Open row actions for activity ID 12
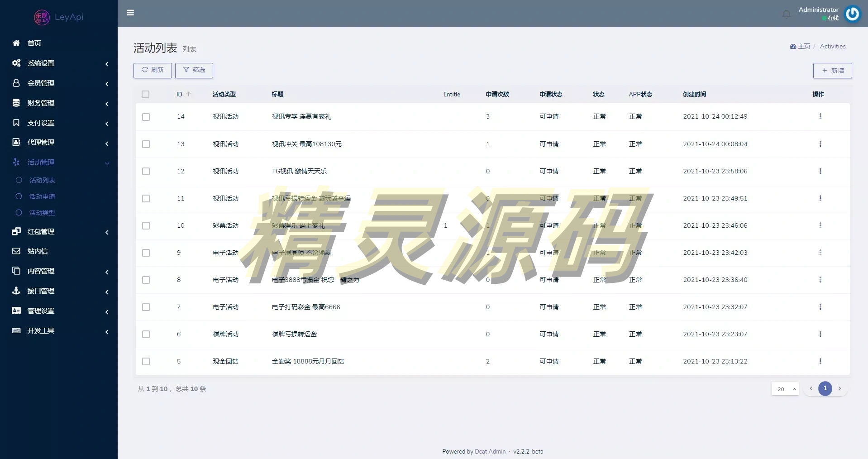The height and width of the screenshot is (459, 868). 820,171
